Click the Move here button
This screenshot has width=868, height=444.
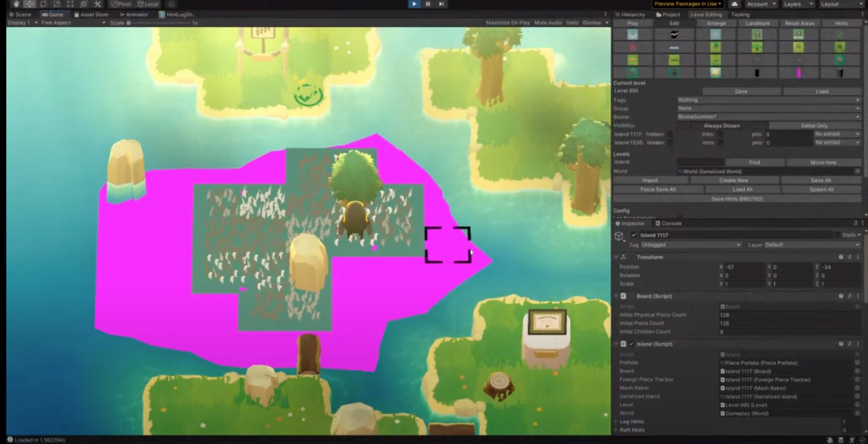click(x=823, y=162)
